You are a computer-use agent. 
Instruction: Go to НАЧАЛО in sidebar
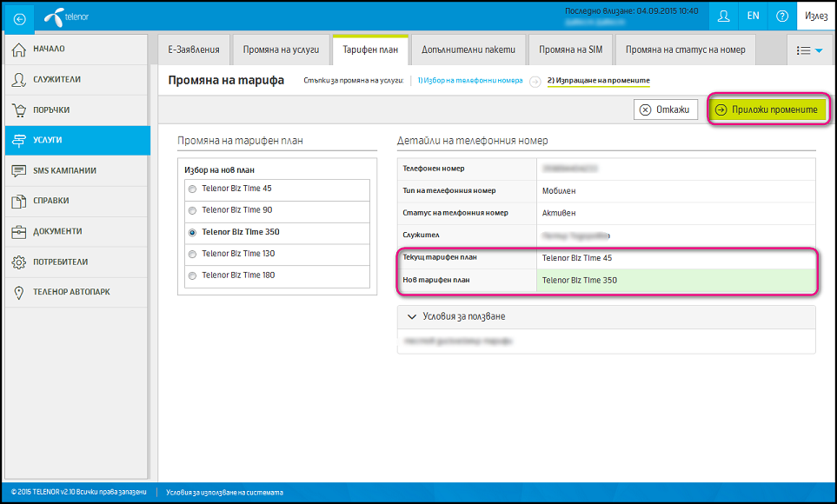76,50
